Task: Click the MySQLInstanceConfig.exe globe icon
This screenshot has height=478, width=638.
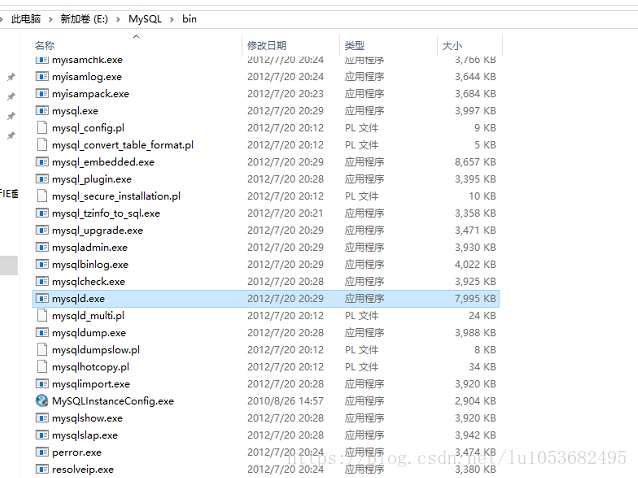Action: [42, 401]
